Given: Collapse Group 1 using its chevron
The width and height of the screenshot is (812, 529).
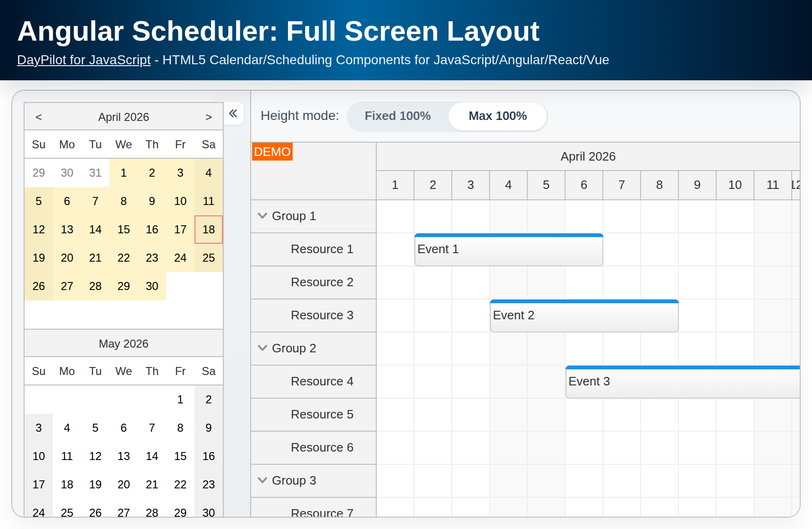Looking at the screenshot, I should click(x=262, y=216).
